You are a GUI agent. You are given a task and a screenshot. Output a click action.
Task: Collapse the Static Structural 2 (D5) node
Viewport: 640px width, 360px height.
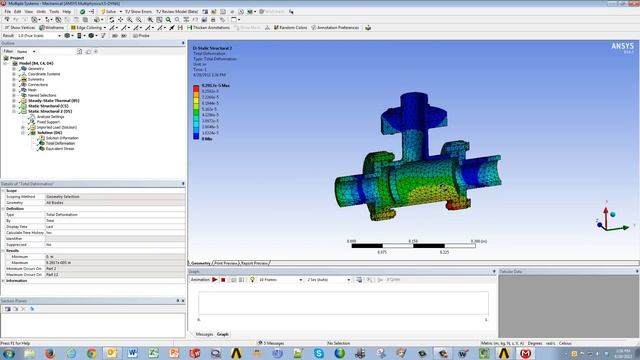(14, 111)
